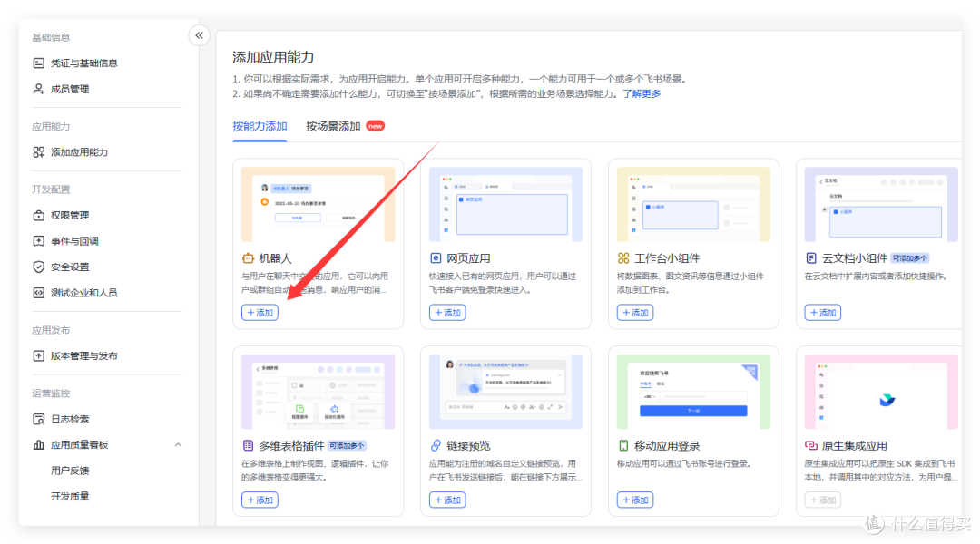Viewport: 980px width, 544px height.
Task: Click the 版本管理与发布 upload icon
Action: click(x=39, y=356)
